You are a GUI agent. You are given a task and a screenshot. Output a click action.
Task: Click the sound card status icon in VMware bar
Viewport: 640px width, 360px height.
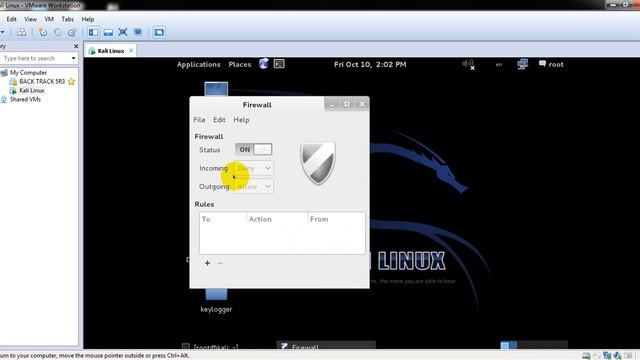click(x=618, y=356)
